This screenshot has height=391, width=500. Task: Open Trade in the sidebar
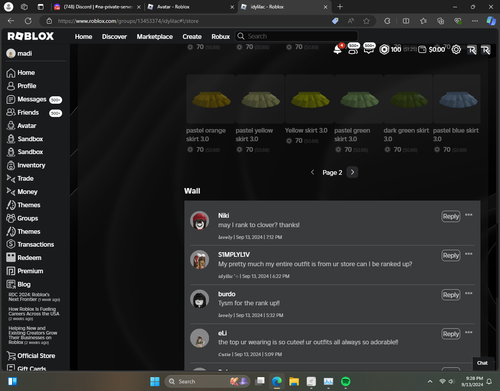tap(20, 179)
